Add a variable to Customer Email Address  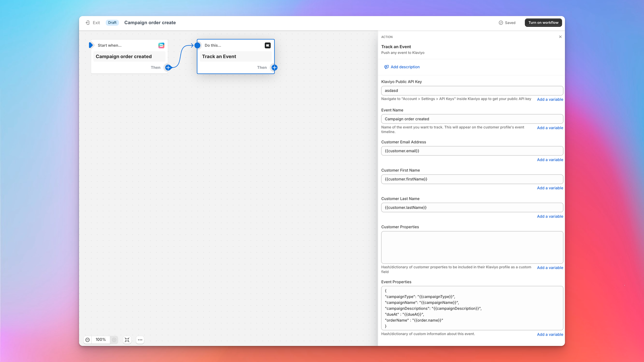click(550, 160)
